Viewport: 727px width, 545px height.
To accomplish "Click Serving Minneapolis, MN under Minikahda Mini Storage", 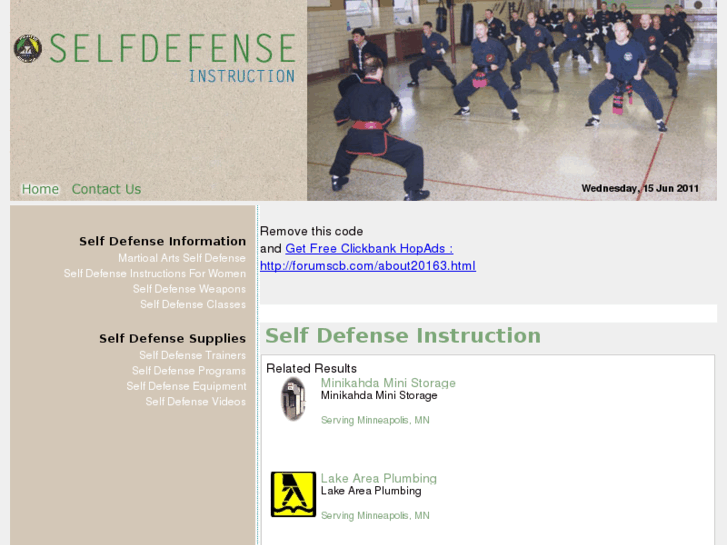I will [375, 420].
